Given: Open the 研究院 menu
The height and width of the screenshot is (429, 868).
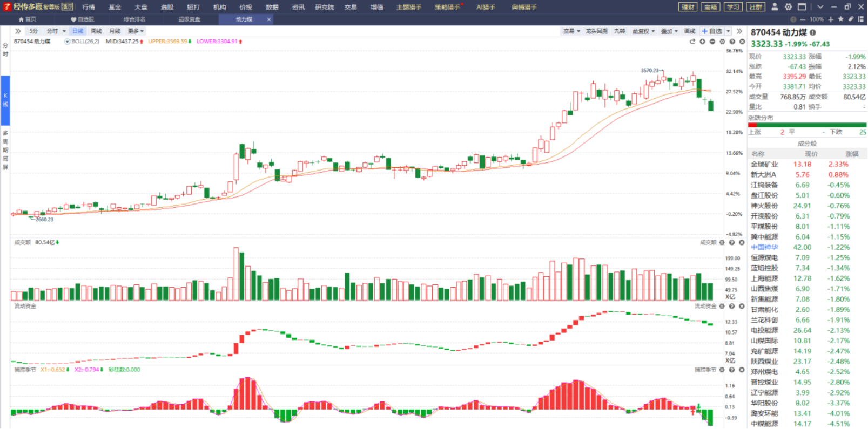Looking at the screenshot, I should 324,7.
